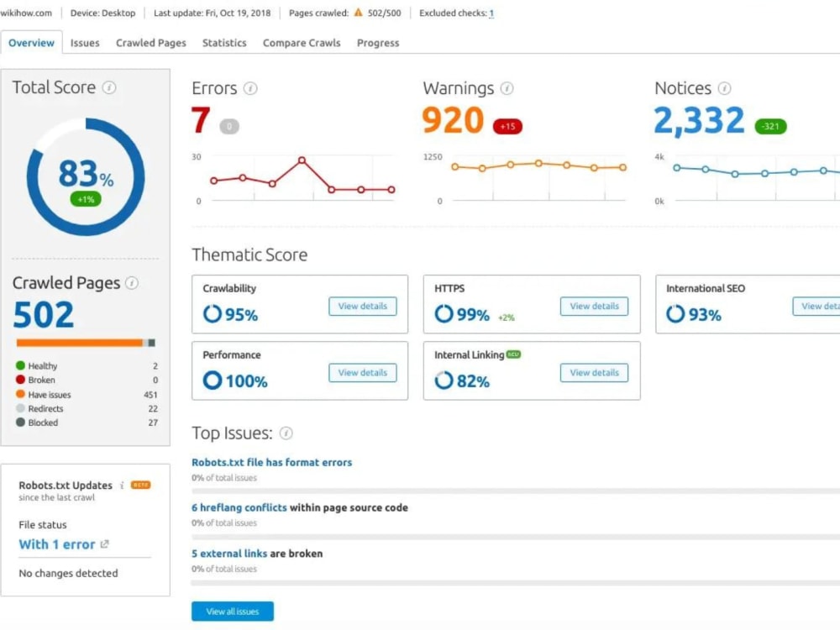This screenshot has height=630, width=840.
Task: Click the green NEW badge by Internal Linking
Action: (x=514, y=354)
